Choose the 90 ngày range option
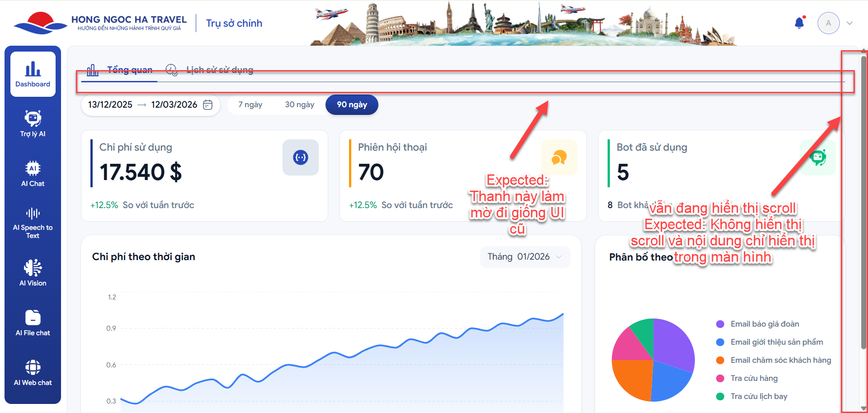The image size is (868, 413). click(x=352, y=105)
